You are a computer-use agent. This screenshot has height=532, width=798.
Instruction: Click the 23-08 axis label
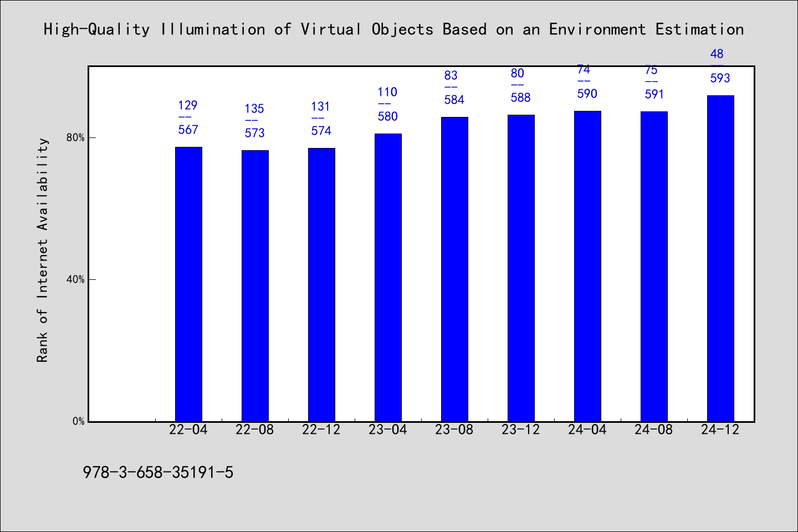454,430
